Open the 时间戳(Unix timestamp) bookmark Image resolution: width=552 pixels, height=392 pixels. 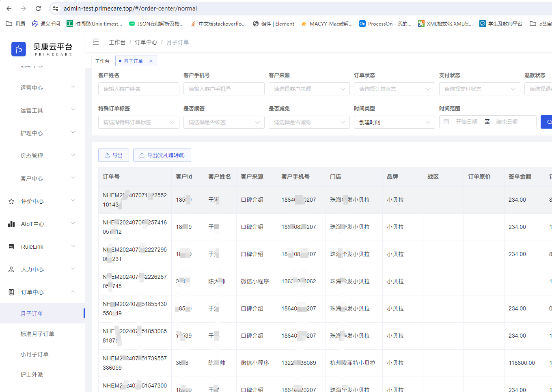pyautogui.click(x=95, y=24)
